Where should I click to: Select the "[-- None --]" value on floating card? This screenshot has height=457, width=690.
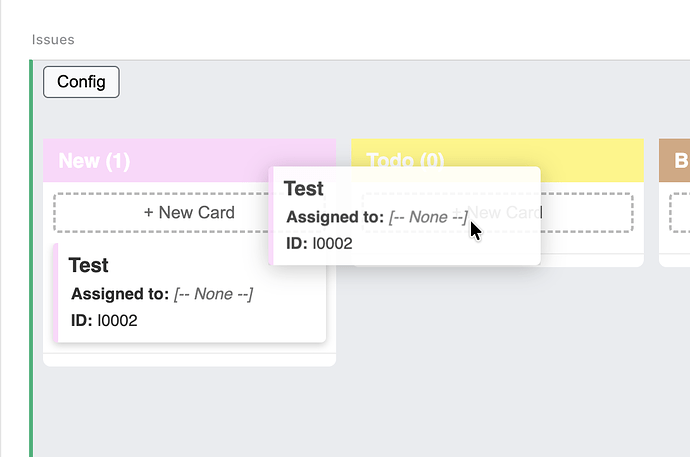pyautogui.click(x=427, y=217)
